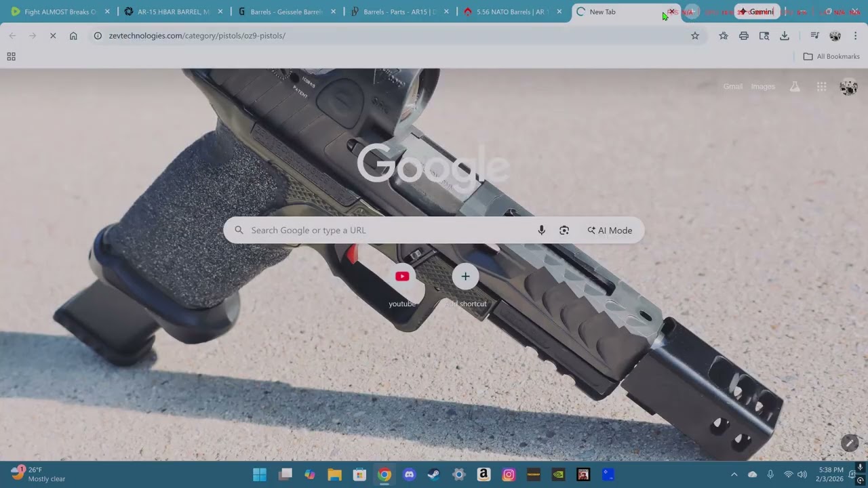
Task: Open the volume control in the tray
Action: 802,474
